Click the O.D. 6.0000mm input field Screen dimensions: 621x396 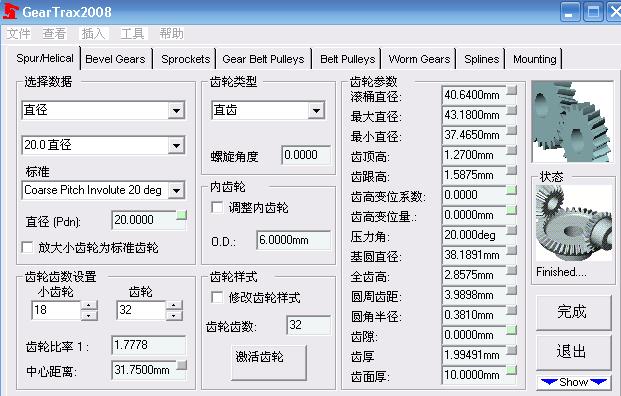coord(293,240)
